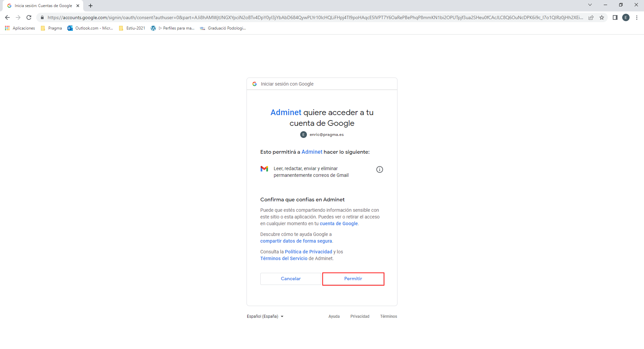The width and height of the screenshot is (644, 349).
Task: Open the Pragma bookmark folder
Action: 51,28
